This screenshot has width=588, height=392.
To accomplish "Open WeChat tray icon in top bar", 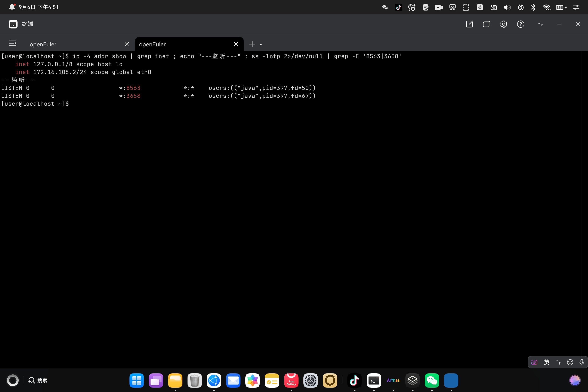I will tap(385, 7).
